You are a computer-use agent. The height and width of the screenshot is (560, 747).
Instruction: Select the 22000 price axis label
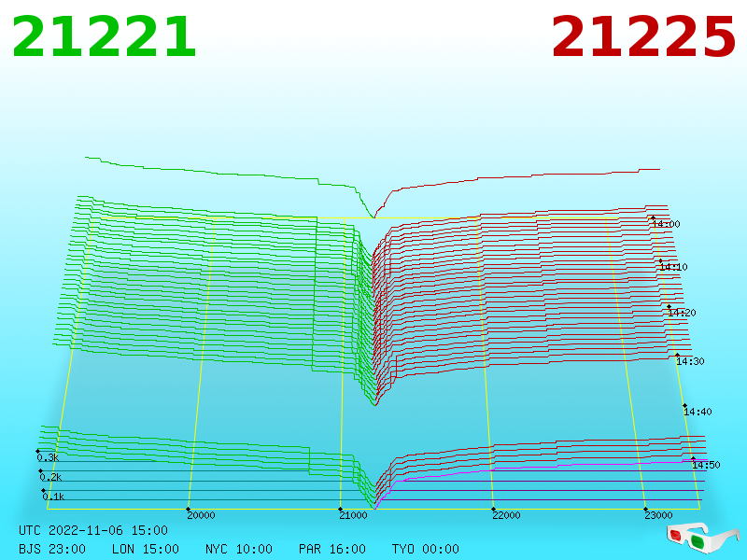point(506,515)
